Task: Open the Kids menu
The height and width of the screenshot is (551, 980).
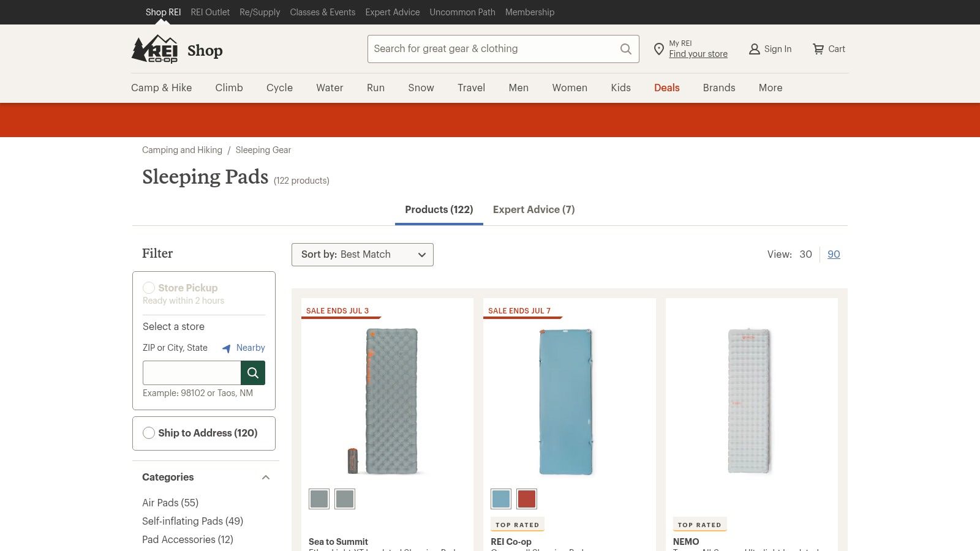Action: (x=621, y=88)
